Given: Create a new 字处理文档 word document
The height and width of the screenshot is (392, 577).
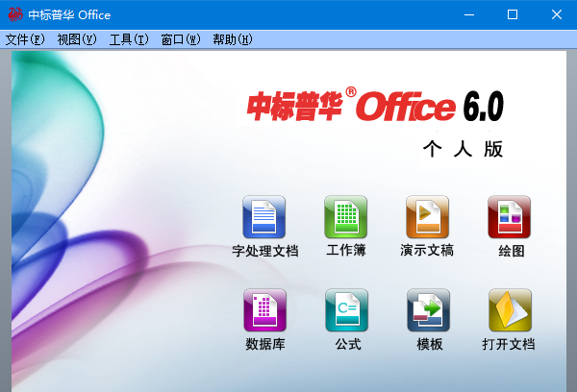Looking at the screenshot, I should pos(263,217).
